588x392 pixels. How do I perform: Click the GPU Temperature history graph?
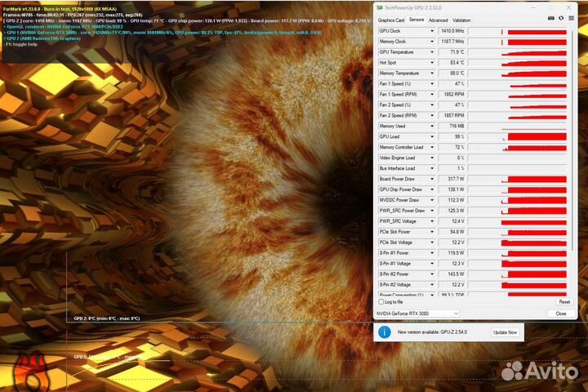[x=518, y=52]
